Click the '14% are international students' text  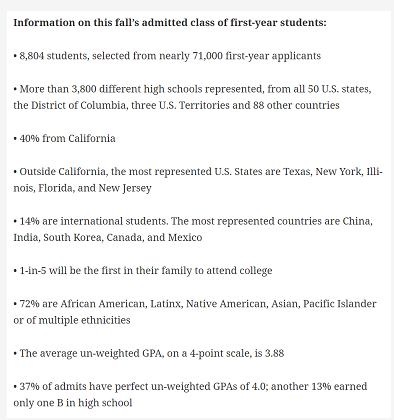pyautogui.click(x=93, y=221)
